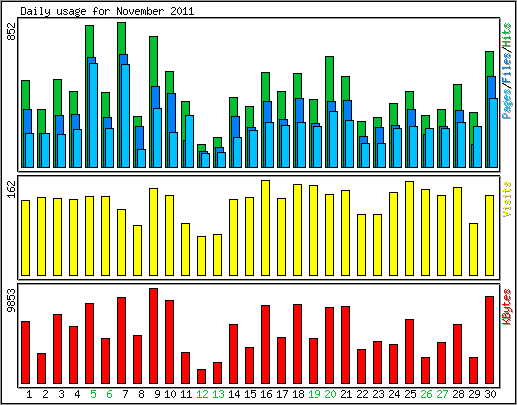
Task: Click the green weekend day label 13
Action: pyautogui.click(x=218, y=394)
